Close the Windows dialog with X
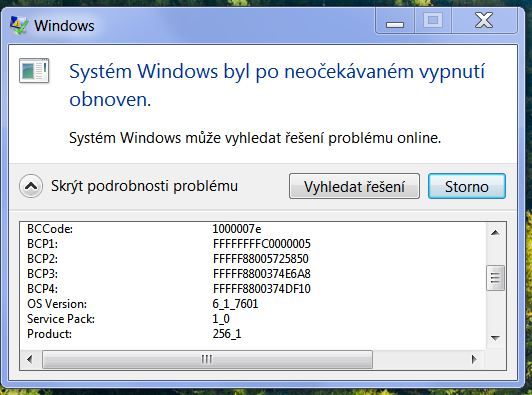Screen dimensions: 532x395 [484, 21]
